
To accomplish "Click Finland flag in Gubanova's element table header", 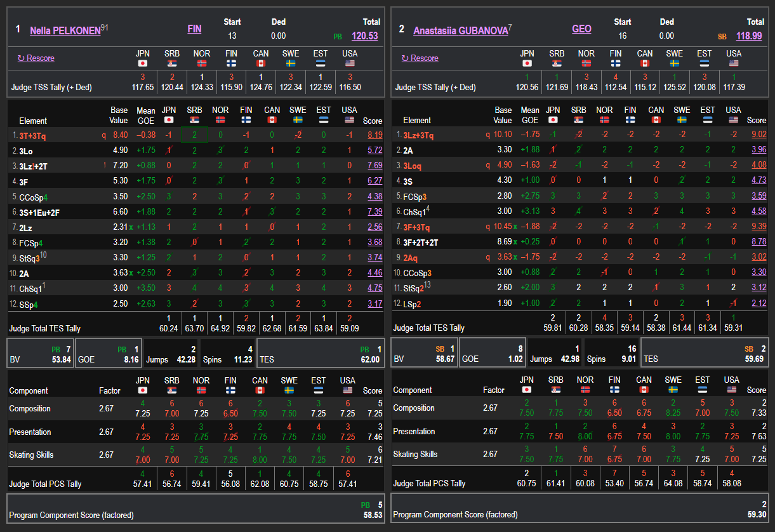I will click(x=630, y=120).
